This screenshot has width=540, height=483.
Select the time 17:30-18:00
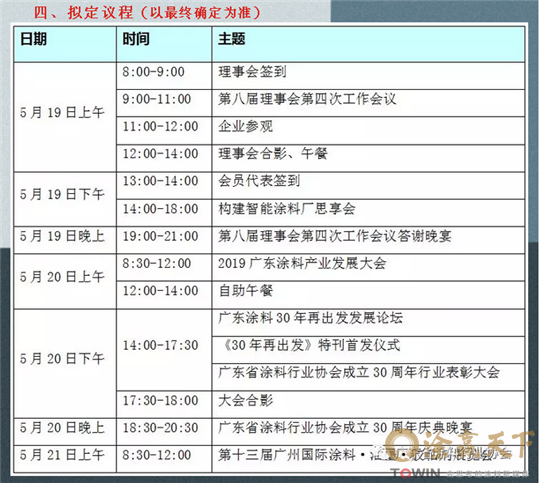(x=160, y=400)
